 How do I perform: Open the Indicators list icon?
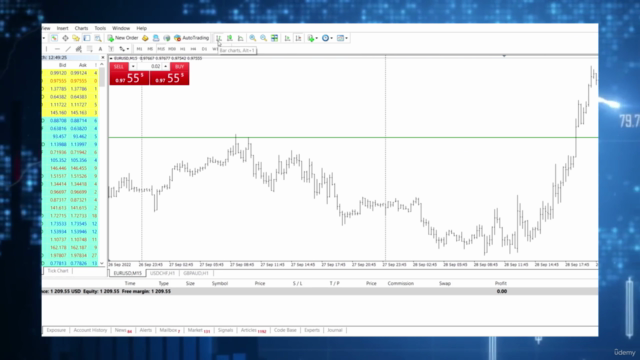tap(311, 38)
